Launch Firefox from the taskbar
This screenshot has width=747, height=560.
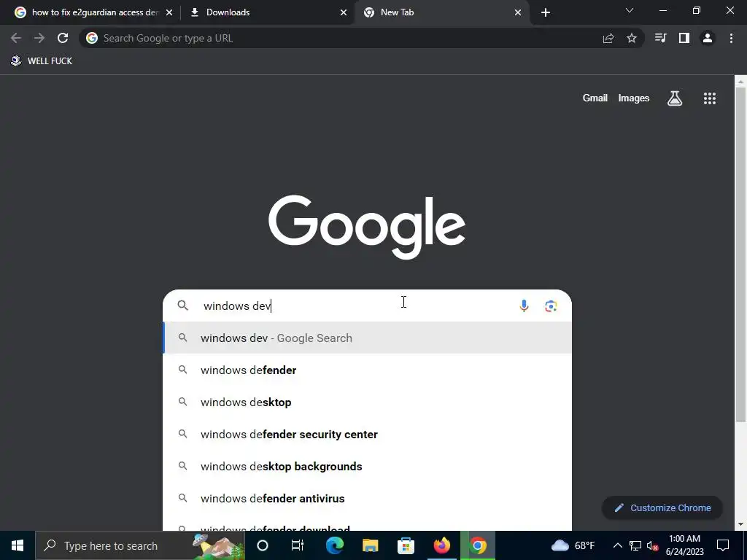441,545
